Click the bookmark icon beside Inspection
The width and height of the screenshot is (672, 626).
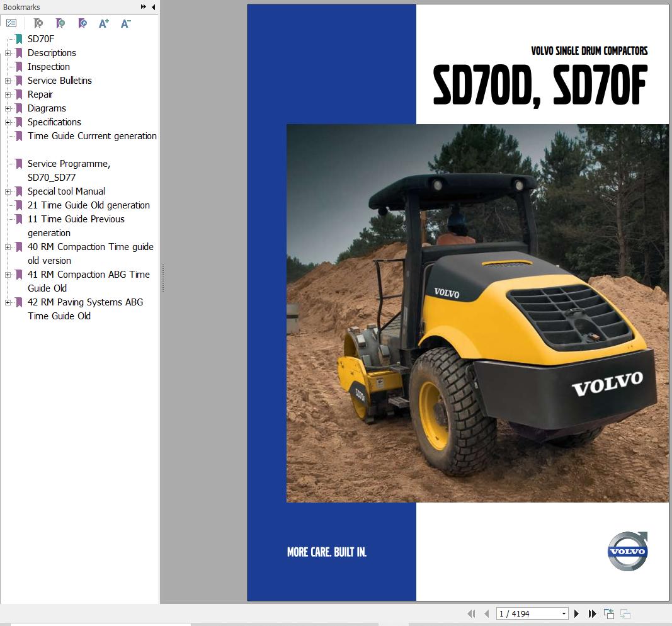[x=19, y=67]
